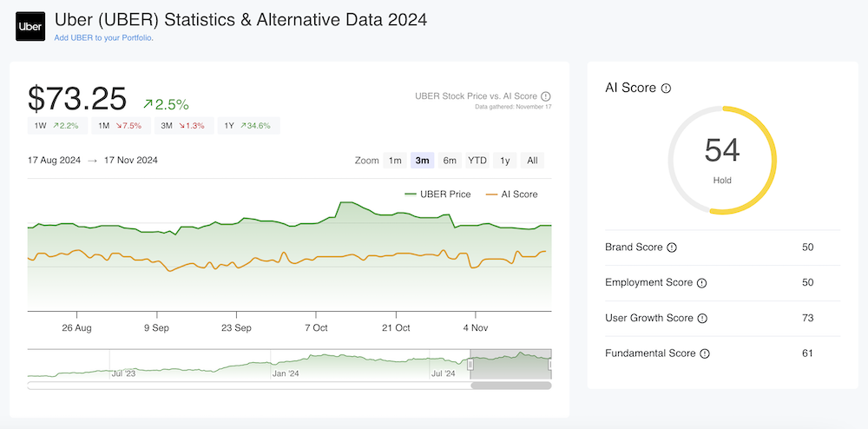This screenshot has width=868, height=429.
Task: Switch chart zoom to YTD
Action: click(477, 161)
